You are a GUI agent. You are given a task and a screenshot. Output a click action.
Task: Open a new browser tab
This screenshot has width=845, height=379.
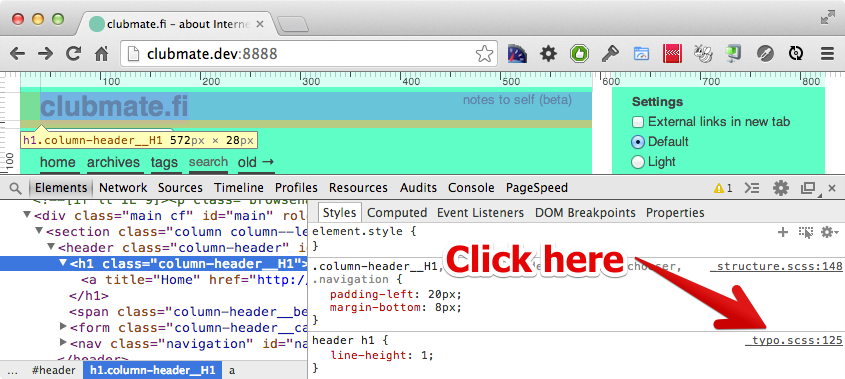click(x=293, y=24)
